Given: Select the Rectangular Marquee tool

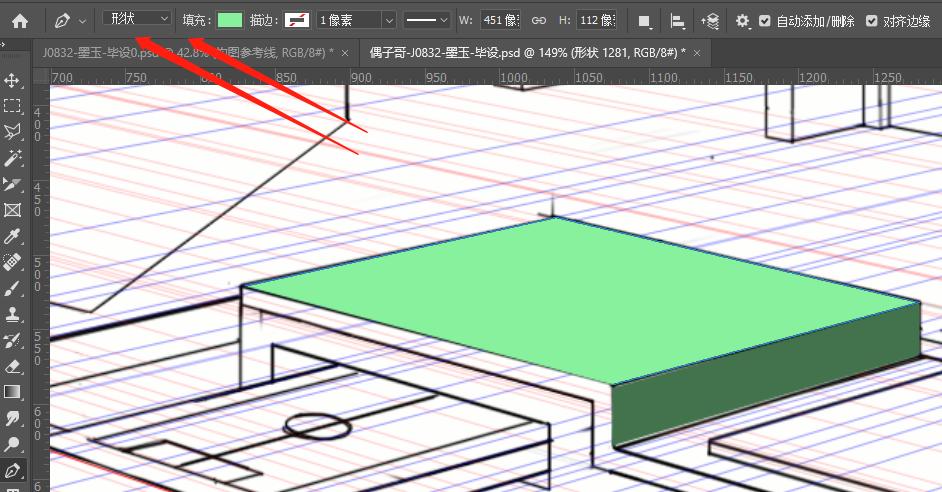Looking at the screenshot, I should tap(13, 106).
